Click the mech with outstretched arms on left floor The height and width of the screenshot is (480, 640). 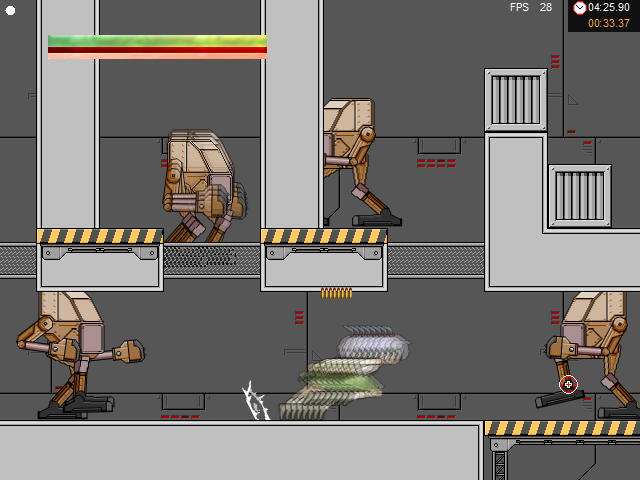(x=80, y=355)
